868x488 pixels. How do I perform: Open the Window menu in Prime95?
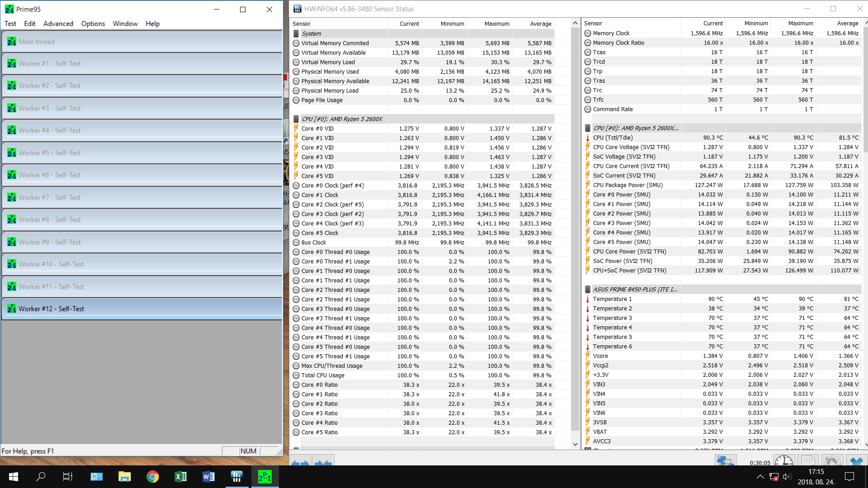tap(125, 23)
